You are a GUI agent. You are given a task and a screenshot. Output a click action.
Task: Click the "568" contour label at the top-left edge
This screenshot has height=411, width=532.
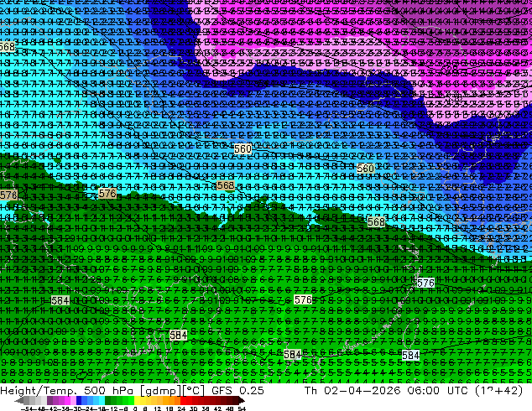coord(7,46)
